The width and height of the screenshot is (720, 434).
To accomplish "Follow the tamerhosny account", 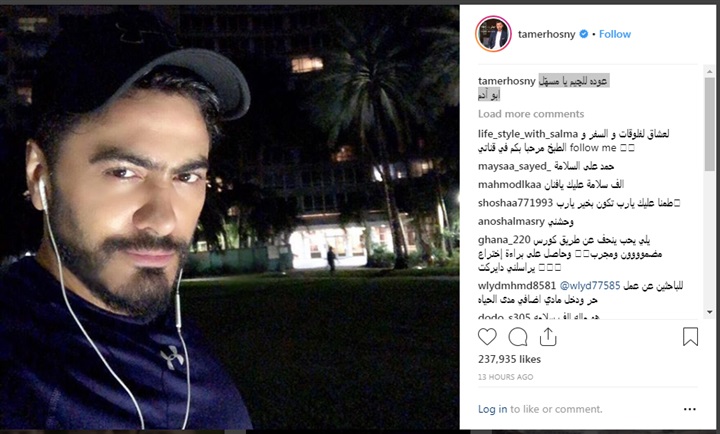I will [614, 34].
